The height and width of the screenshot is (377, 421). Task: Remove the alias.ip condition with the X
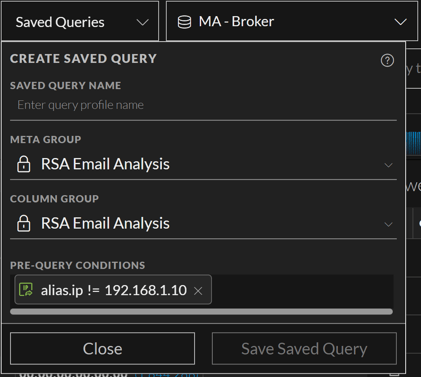pos(198,291)
